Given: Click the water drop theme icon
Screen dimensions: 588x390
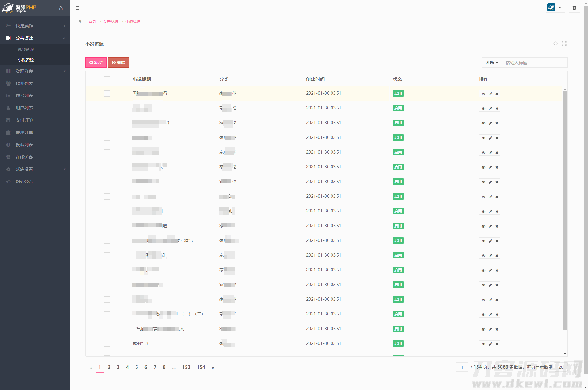Looking at the screenshot, I should 61,8.
